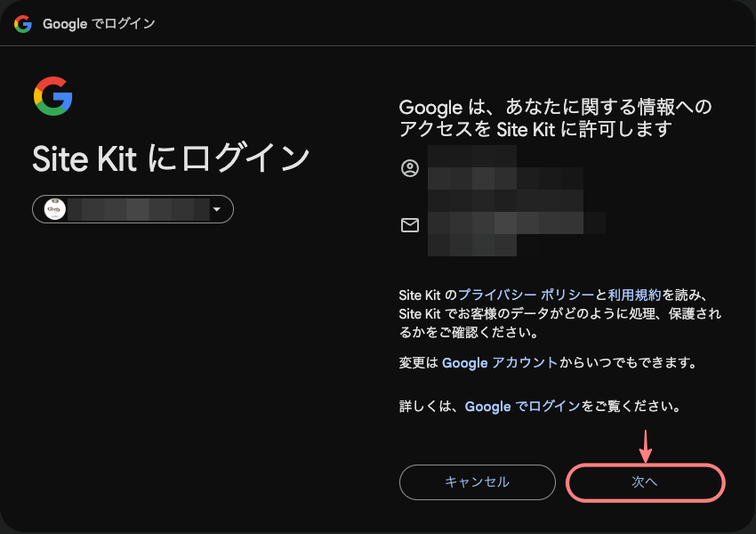Click the キャンセル (Cancel) button
The height and width of the screenshot is (534, 756).
point(478,482)
